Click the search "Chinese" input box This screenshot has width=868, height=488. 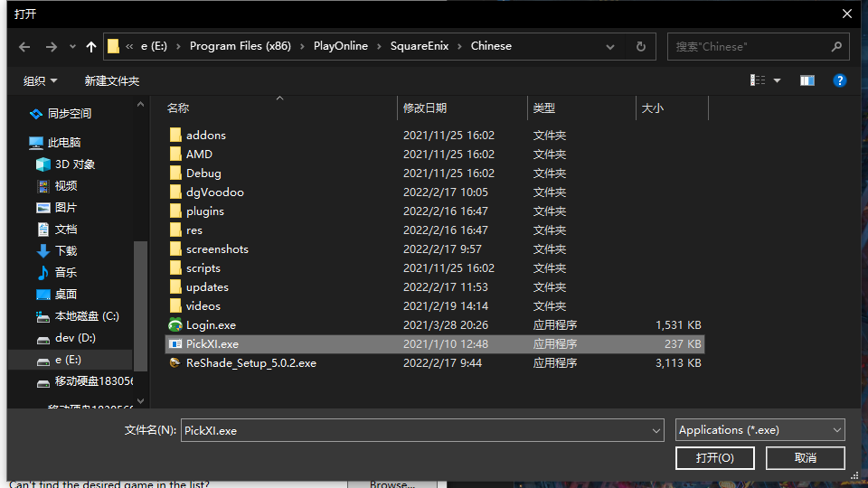(x=750, y=46)
